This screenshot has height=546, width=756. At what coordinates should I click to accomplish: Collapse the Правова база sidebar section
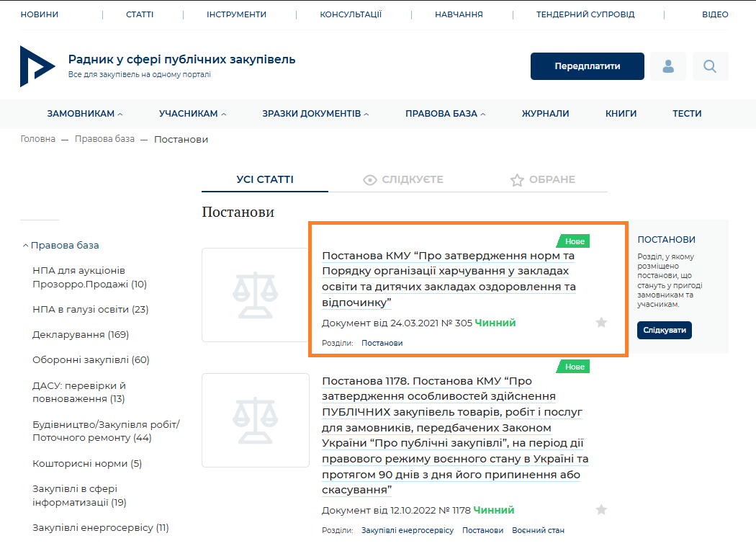pyautogui.click(x=26, y=246)
